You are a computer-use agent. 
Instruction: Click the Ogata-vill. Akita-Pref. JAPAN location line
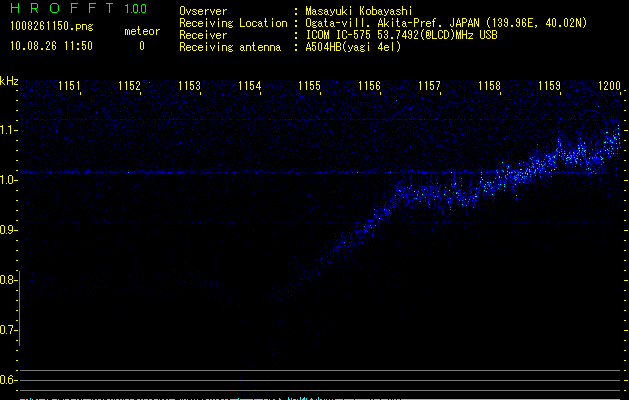pos(446,23)
